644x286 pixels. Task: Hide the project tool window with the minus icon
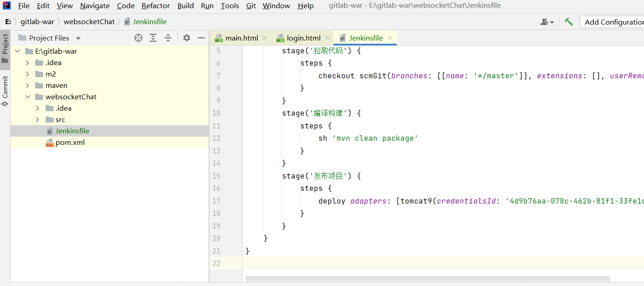coord(201,38)
